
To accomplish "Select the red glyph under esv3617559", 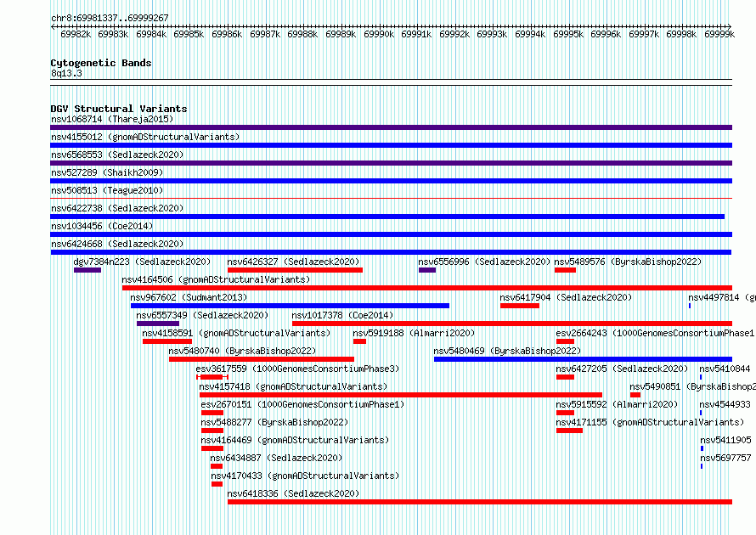I will coord(212,377).
